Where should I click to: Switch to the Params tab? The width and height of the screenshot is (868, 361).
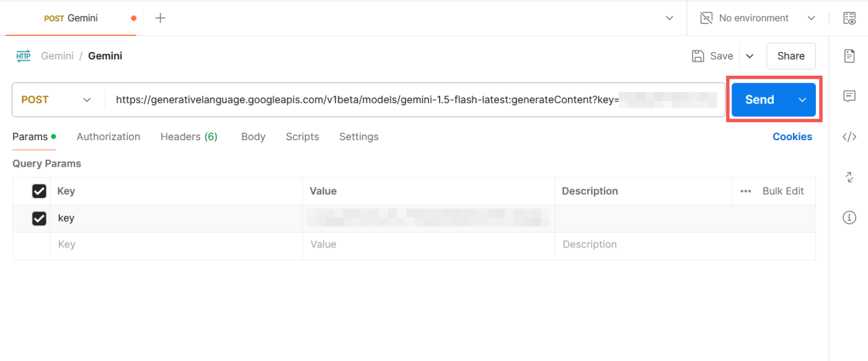point(34,136)
